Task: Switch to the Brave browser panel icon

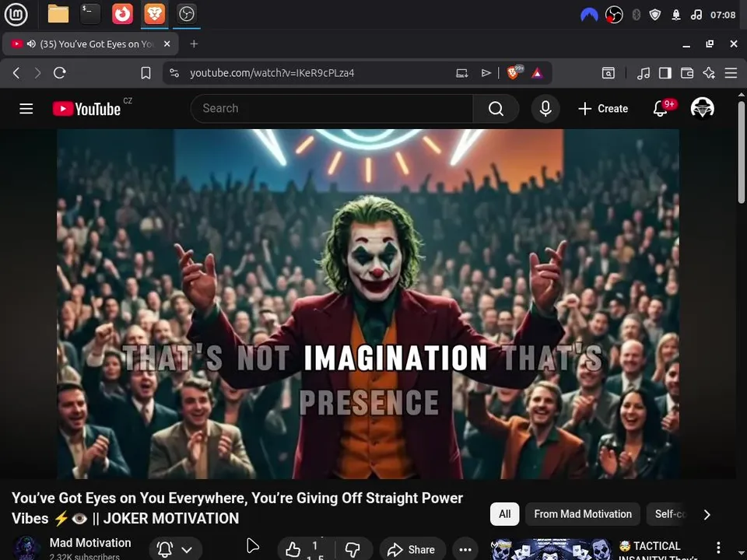Action: pos(154,14)
